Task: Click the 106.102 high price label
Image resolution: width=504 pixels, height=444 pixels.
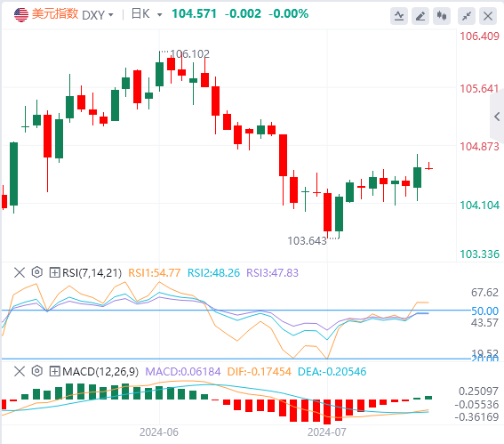Action: 189,53
